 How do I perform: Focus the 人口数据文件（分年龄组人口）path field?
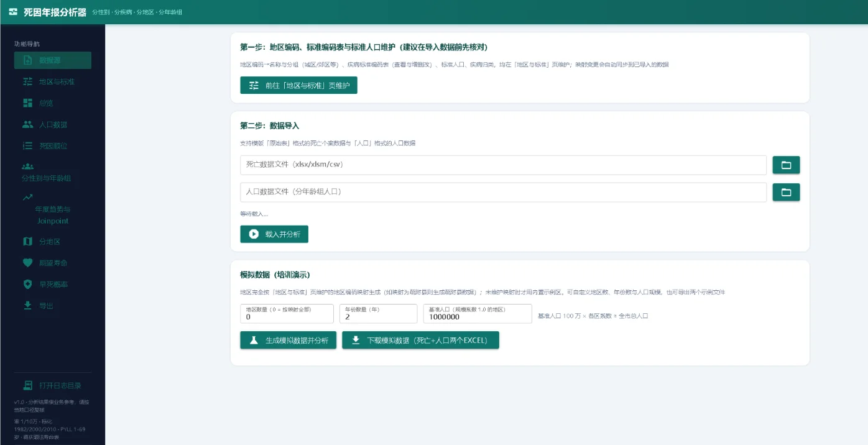(504, 192)
